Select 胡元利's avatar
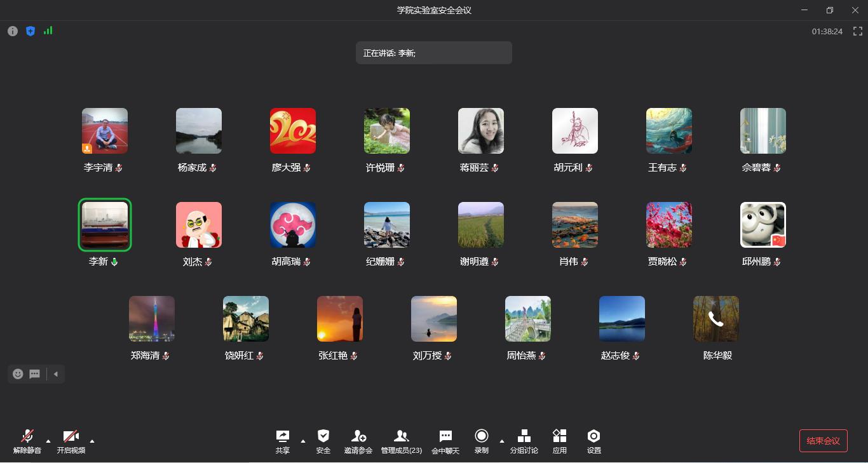 575,131
